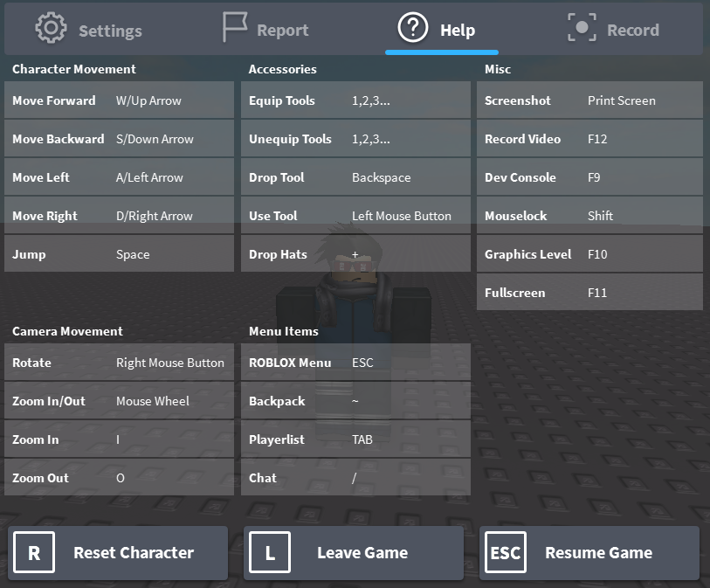Click the Screenshot Print Screen row
The width and height of the screenshot is (710, 588).
(x=589, y=100)
